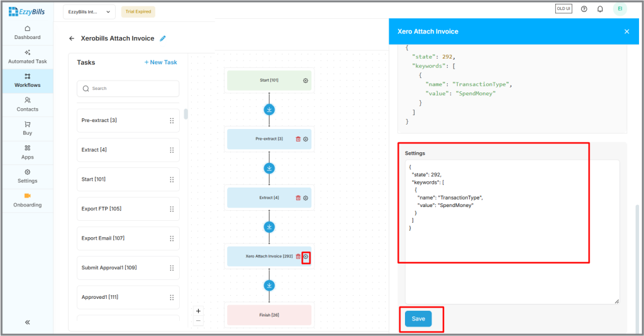Focus the task Search field
Screen dimensions: 644x336
click(128, 89)
